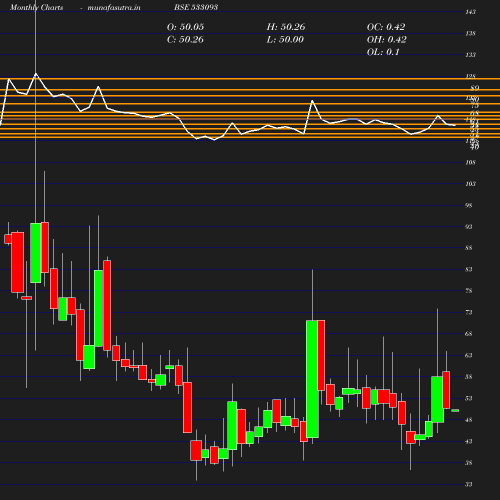Click the 58 price axis label

[469, 377]
